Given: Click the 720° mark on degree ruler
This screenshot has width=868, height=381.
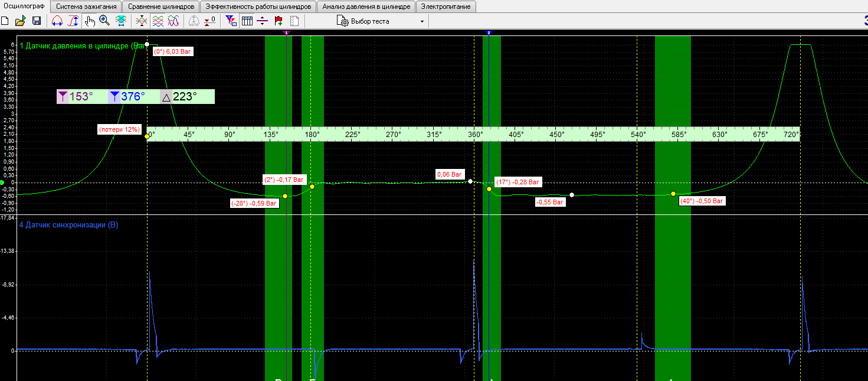Looking at the screenshot, I should (x=791, y=135).
